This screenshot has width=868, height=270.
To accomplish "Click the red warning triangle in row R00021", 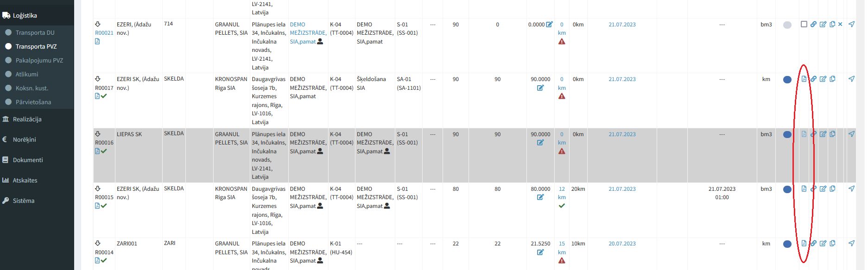I will (x=562, y=42).
